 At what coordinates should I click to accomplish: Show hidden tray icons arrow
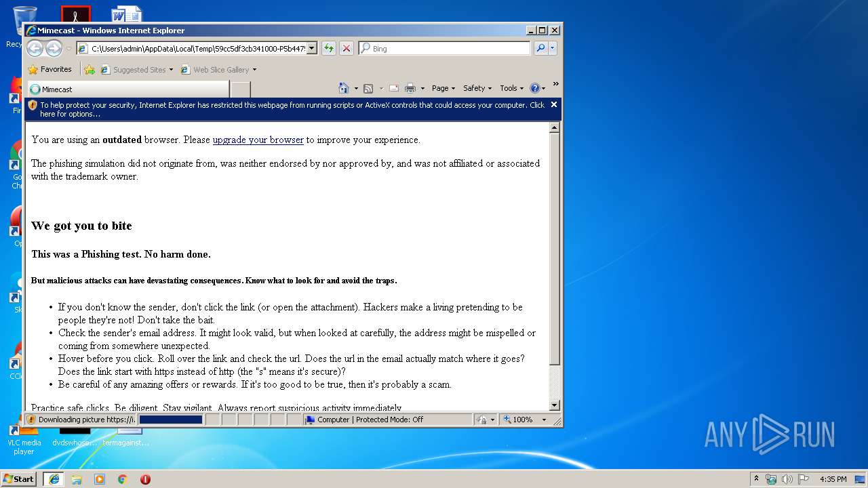click(x=757, y=479)
